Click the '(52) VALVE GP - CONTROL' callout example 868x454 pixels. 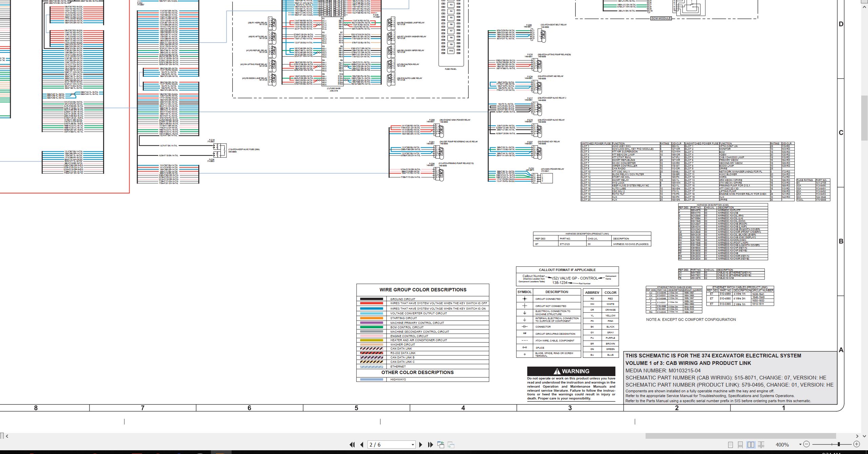(x=575, y=278)
